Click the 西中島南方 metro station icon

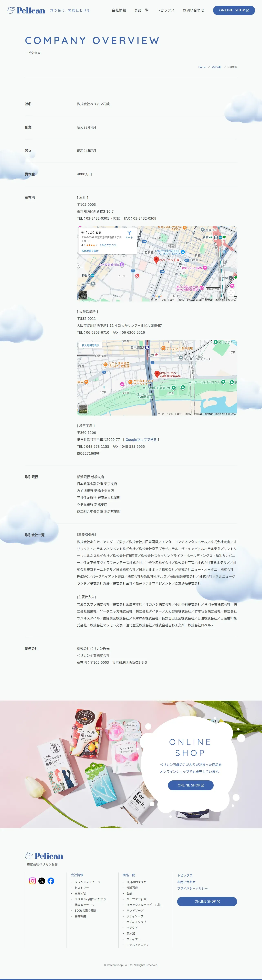point(147,347)
